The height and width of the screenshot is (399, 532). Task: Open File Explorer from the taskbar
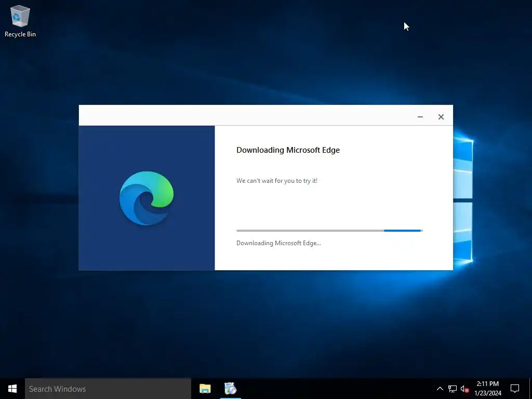pyautogui.click(x=205, y=389)
